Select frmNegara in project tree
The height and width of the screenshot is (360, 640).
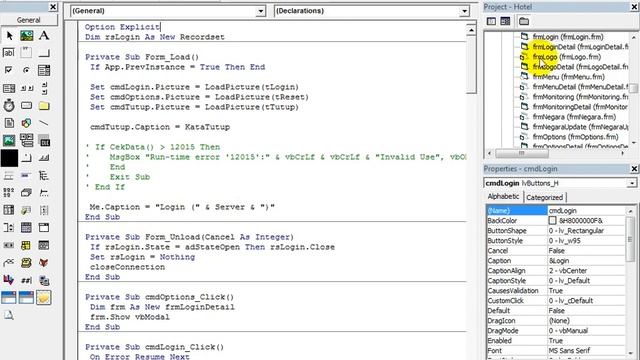(568, 117)
